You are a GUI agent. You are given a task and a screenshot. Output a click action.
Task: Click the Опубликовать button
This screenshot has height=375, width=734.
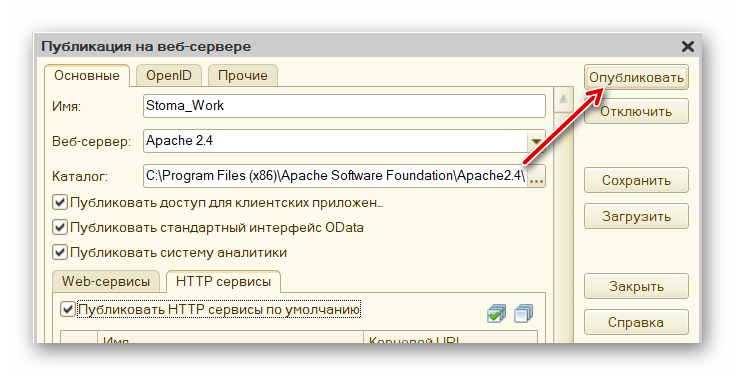[636, 77]
